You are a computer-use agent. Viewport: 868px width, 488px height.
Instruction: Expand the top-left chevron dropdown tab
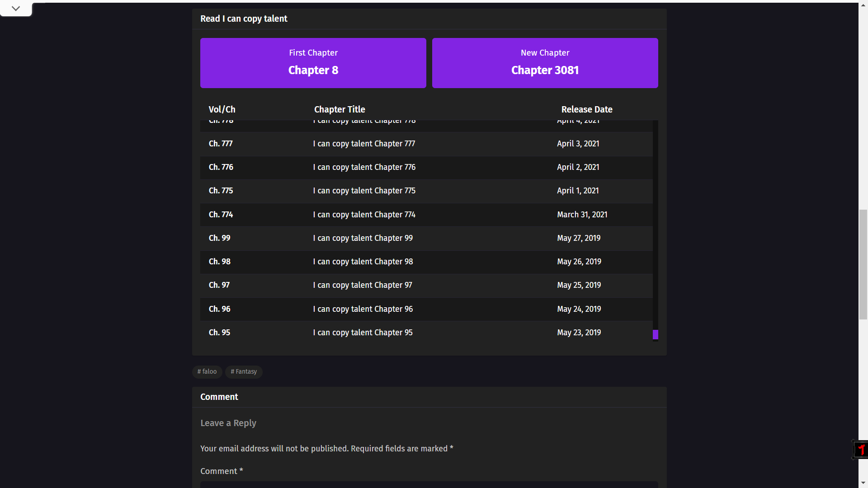point(16,9)
